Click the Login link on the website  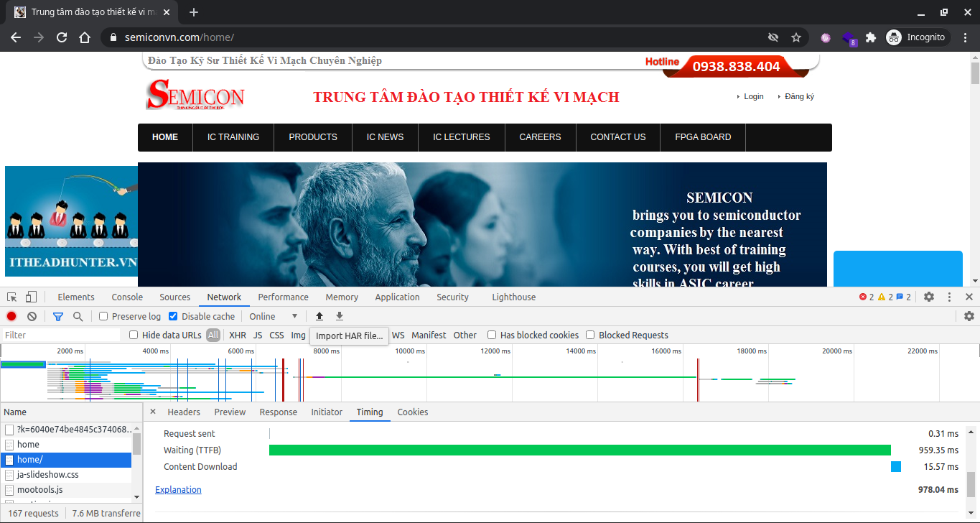tap(753, 96)
